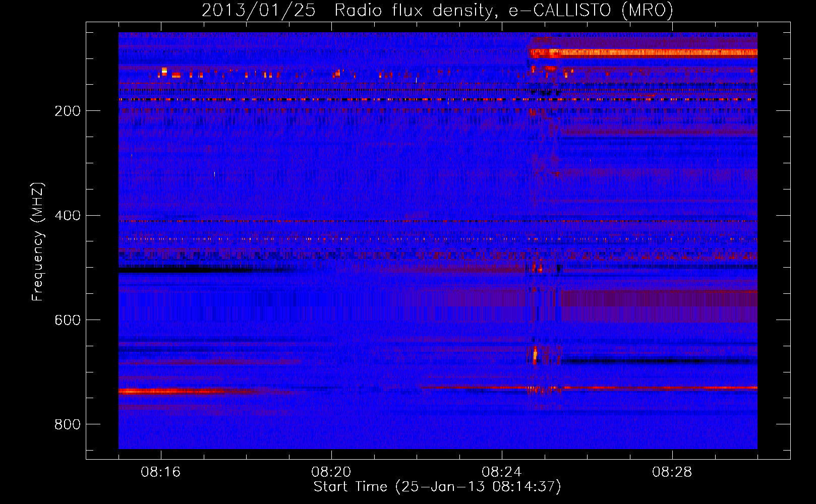Click the plot title "2013/01/25 Radio flux density, e-CALLISTO (MRO)"
816x504 pixels.
pos(437,10)
